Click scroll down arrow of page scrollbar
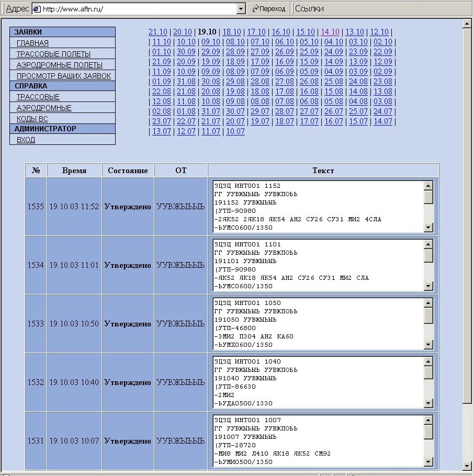The image size is (474, 476). 467,466
